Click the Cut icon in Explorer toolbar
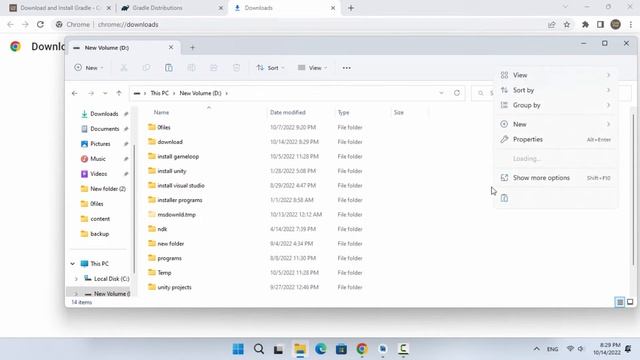640x360 pixels. (x=124, y=68)
